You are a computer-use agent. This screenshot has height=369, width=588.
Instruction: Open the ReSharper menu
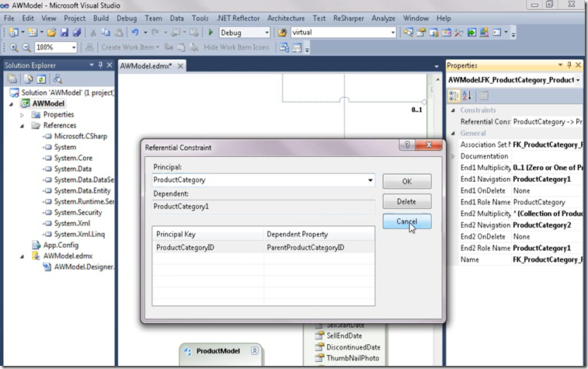point(349,18)
